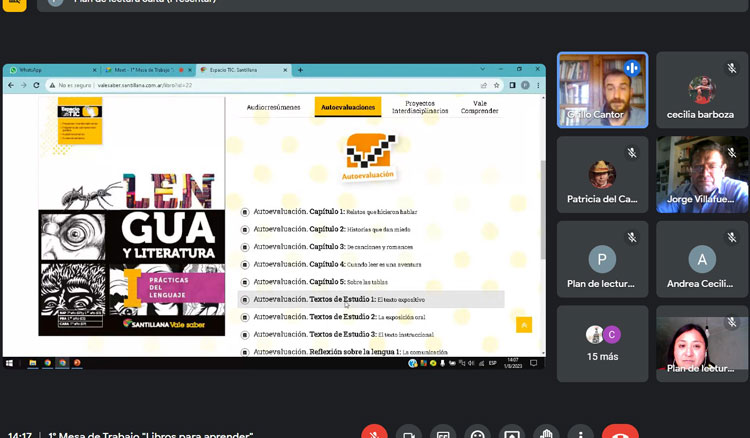
Task: Click bullet icon beside Textos de Estudio 2
Action: point(245,317)
